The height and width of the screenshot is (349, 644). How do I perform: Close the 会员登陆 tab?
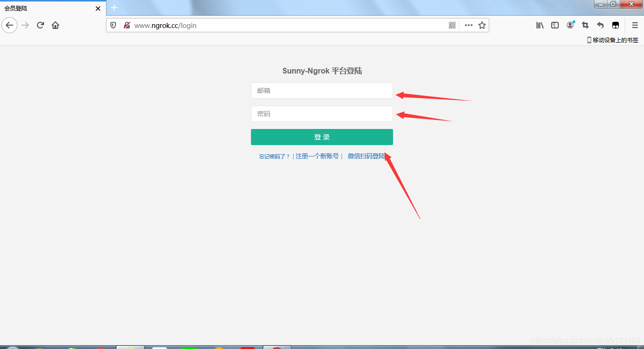pyautogui.click(x=98, y=8)
